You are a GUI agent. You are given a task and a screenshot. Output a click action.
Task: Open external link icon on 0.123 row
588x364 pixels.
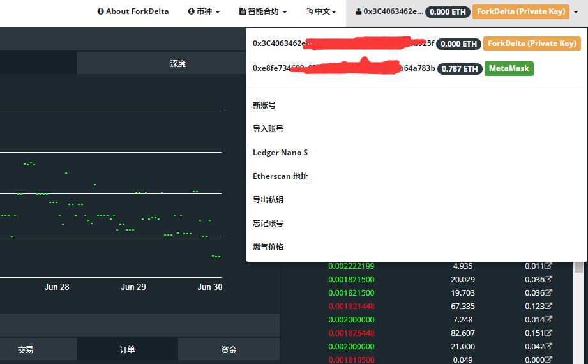(x=548, y=306)
